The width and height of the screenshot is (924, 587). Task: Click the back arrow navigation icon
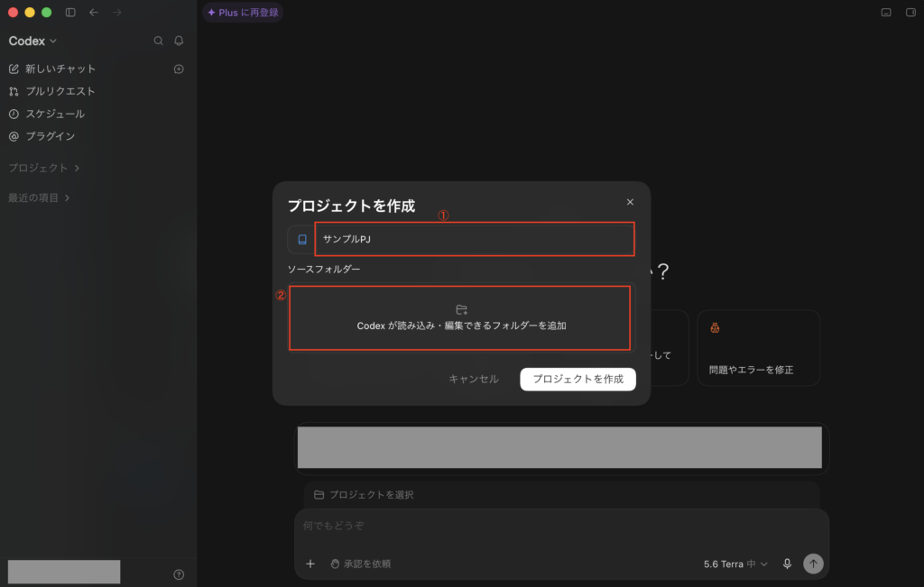tap(94, 13)
